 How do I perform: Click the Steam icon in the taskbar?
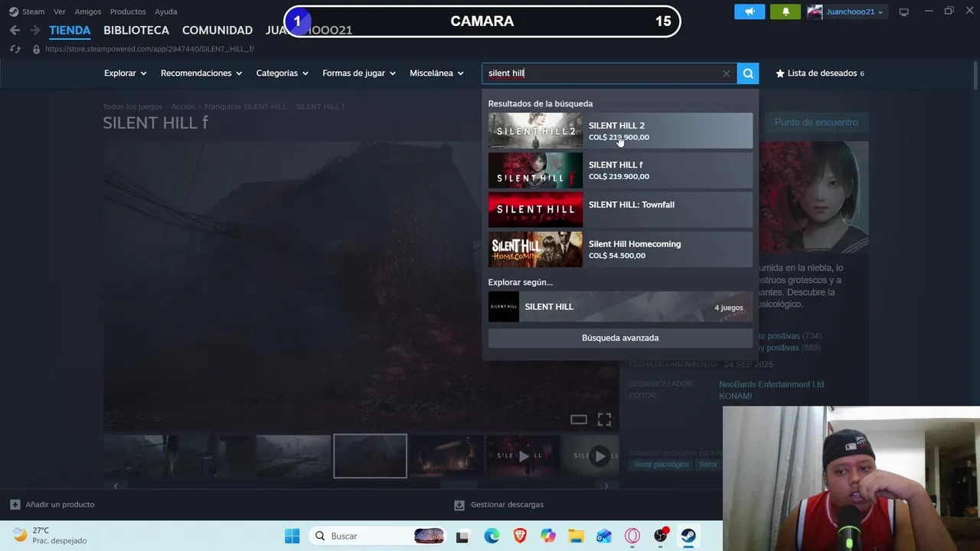pyautogui.click(x=688, y=536)
